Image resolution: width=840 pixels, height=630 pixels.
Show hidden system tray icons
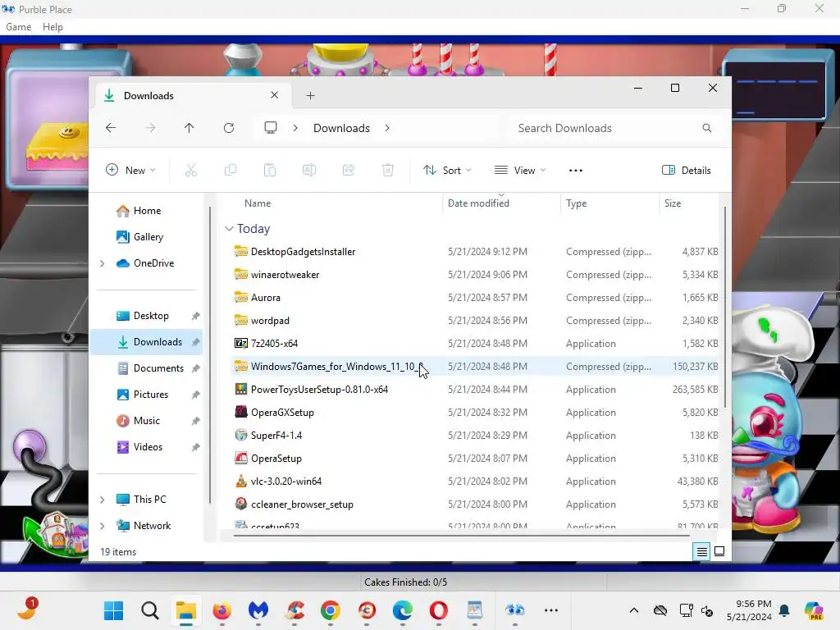coord(634,610)
